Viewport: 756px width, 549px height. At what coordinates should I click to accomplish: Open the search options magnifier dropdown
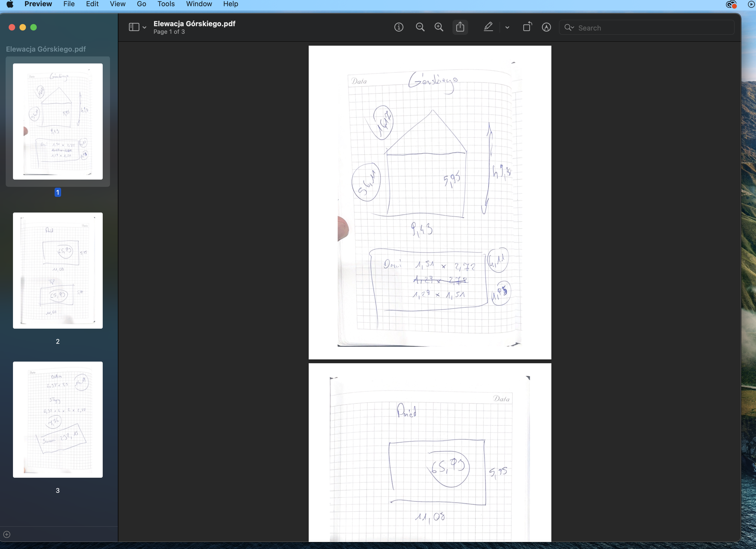tap(569, 28)
